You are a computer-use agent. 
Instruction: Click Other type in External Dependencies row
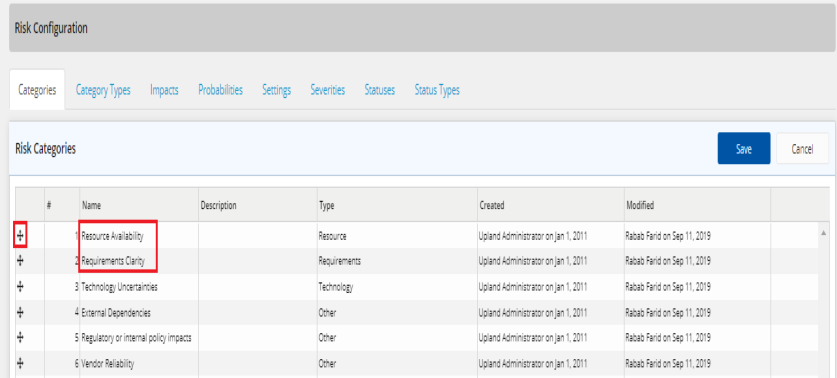click(397, 313)
